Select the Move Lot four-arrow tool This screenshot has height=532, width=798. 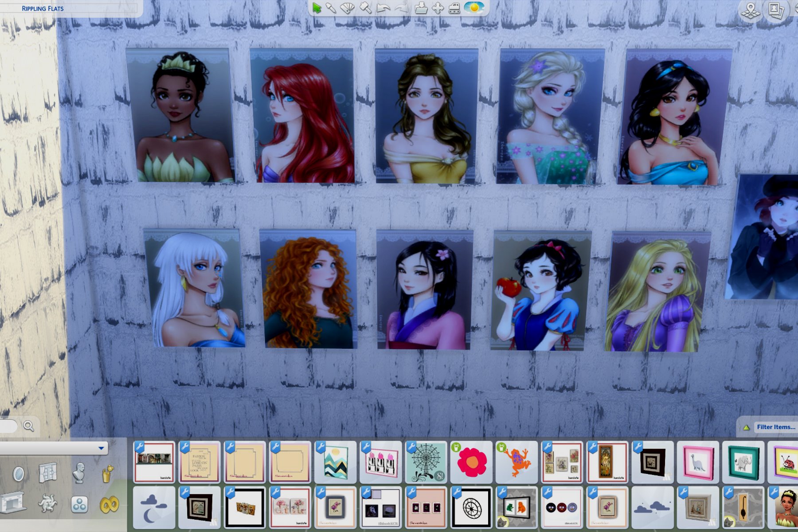pos(438,8)
